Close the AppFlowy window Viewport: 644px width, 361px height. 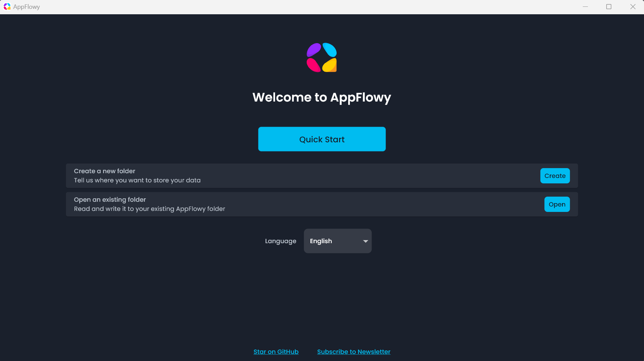(x=633, y=7)
